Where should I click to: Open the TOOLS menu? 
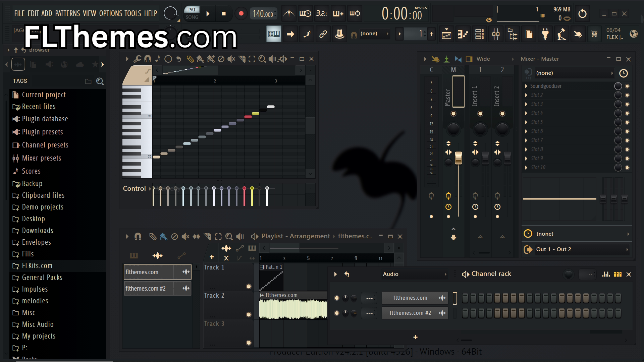133,13
